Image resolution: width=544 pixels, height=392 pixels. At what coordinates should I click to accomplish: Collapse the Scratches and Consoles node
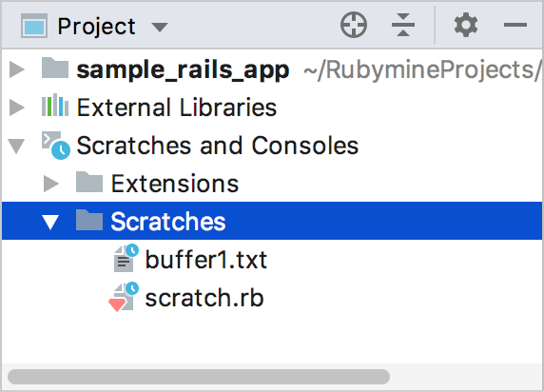(17, 146)
